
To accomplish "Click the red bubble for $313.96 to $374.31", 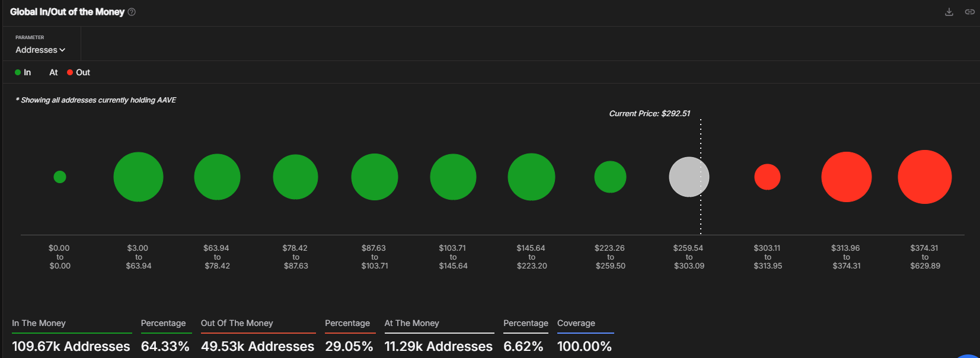I will (847, 177).
